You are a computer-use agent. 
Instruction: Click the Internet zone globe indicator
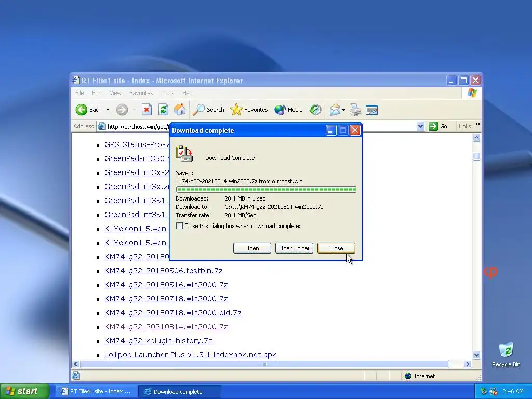[x=408, y=376]
